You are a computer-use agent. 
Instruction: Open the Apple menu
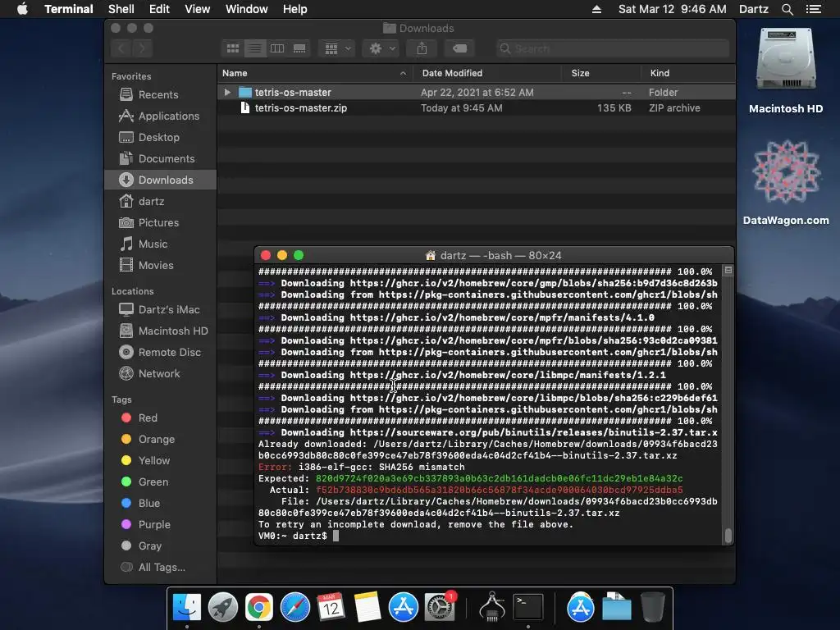point(22,9)
